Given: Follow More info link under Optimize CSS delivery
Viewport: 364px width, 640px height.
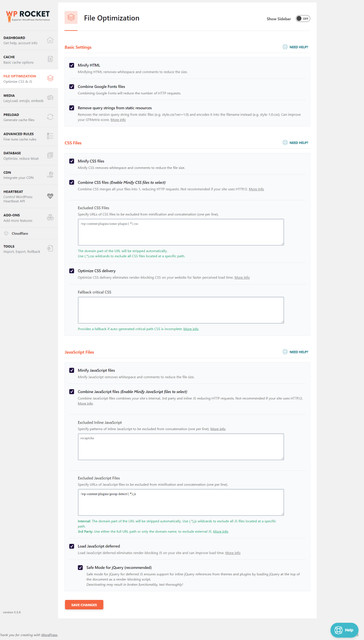Looking at the screenshot, I should (x=242, y=277).
